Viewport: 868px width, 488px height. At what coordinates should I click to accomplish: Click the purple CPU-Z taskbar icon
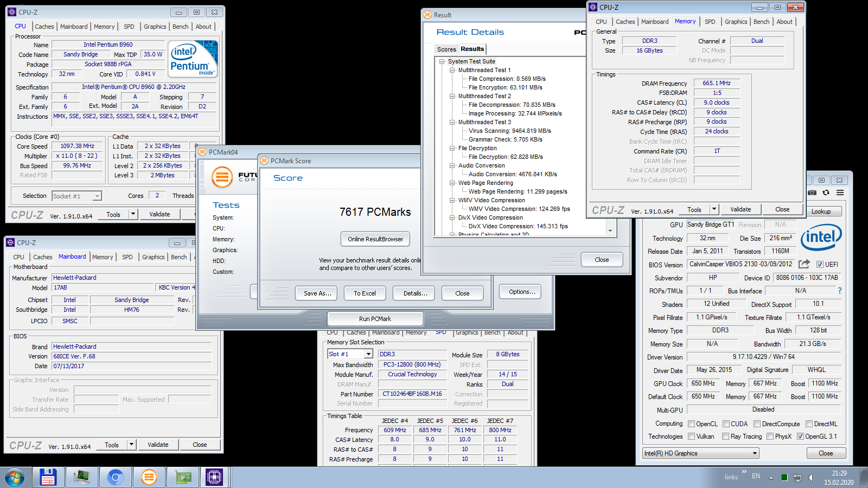tap(214, 477)
